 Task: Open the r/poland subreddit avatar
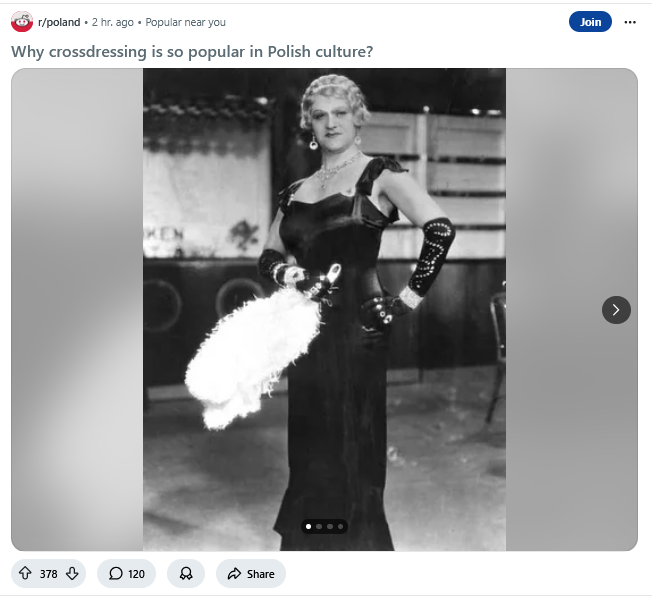[22, 22]
